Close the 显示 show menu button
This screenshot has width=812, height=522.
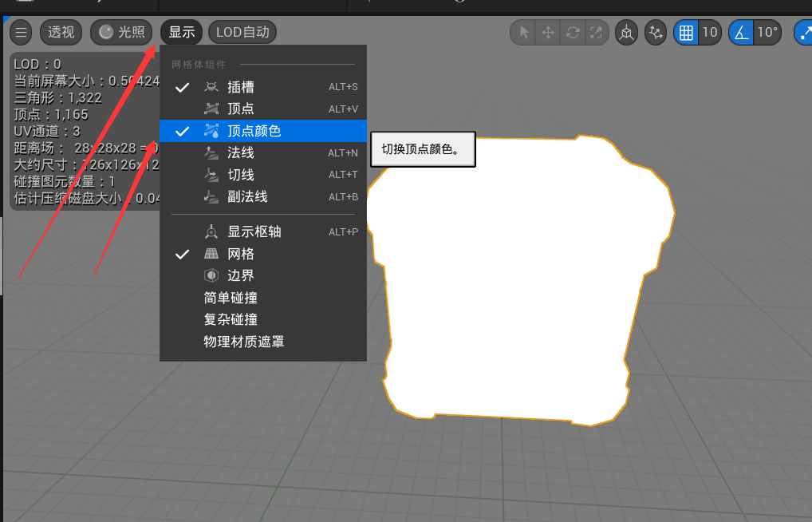181,32
